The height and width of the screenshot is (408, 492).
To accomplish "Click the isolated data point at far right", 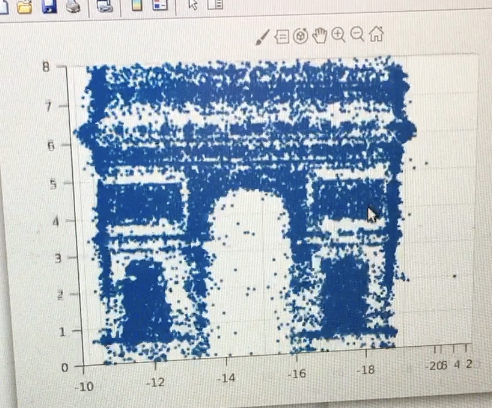I will pos(455,276).
